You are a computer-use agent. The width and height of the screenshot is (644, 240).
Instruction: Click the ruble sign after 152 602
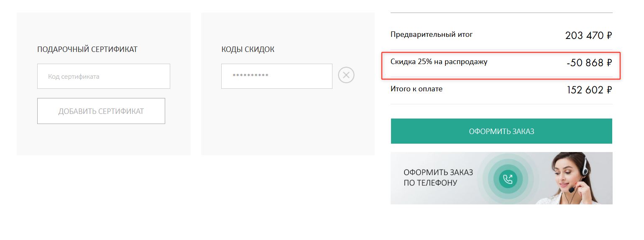(609, 90)
